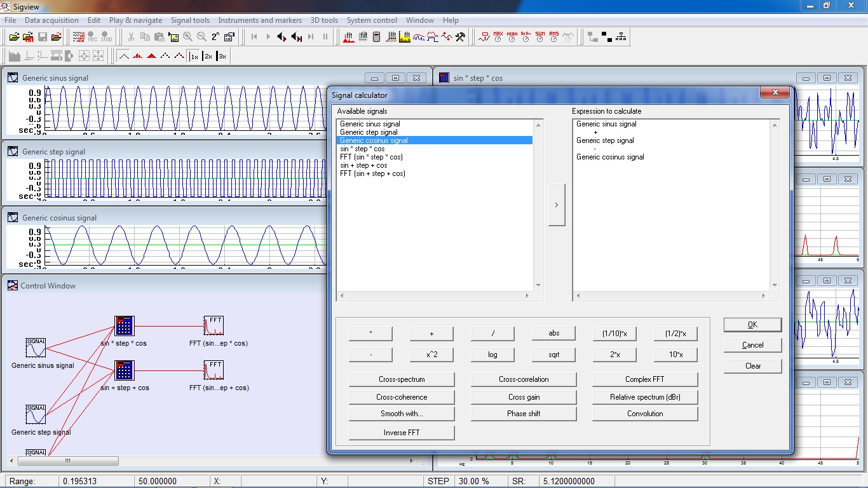Click the St Dv instrument toolbar icon
Viewport: 868px width, 488px height.
(526, 37)
